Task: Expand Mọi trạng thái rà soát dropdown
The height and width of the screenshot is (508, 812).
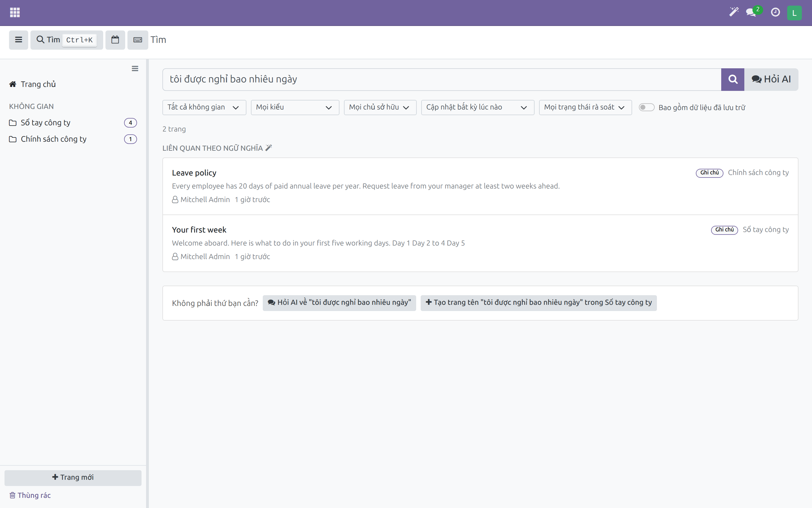Action: 585,107
